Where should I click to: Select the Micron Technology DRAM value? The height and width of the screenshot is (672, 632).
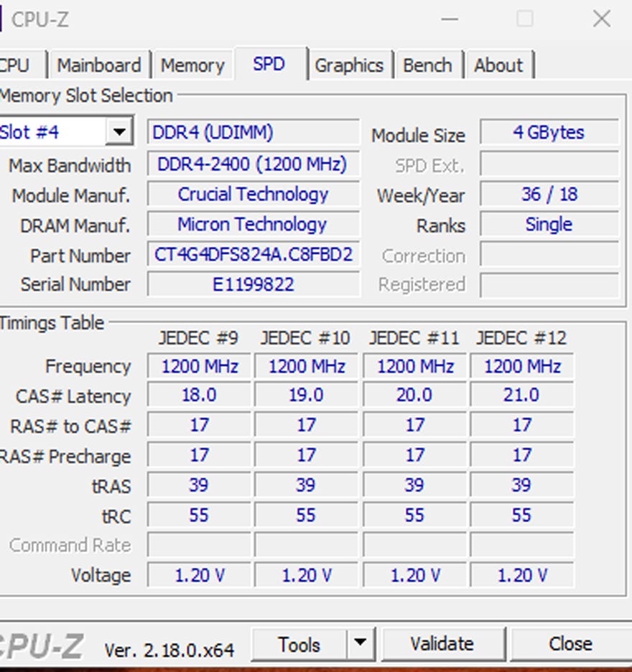tap(254, 224)
